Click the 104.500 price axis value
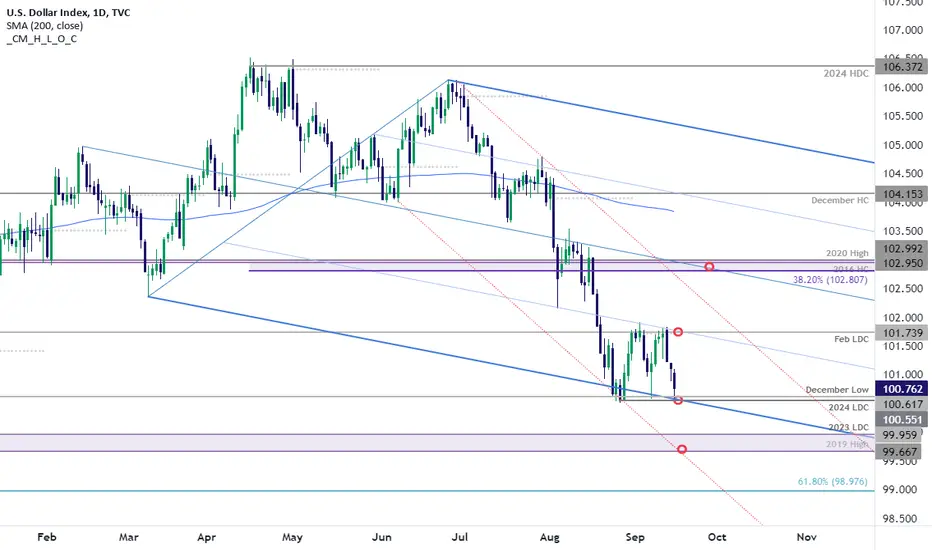Viewport: 932px width, 550px height. (x=902, y=174)
